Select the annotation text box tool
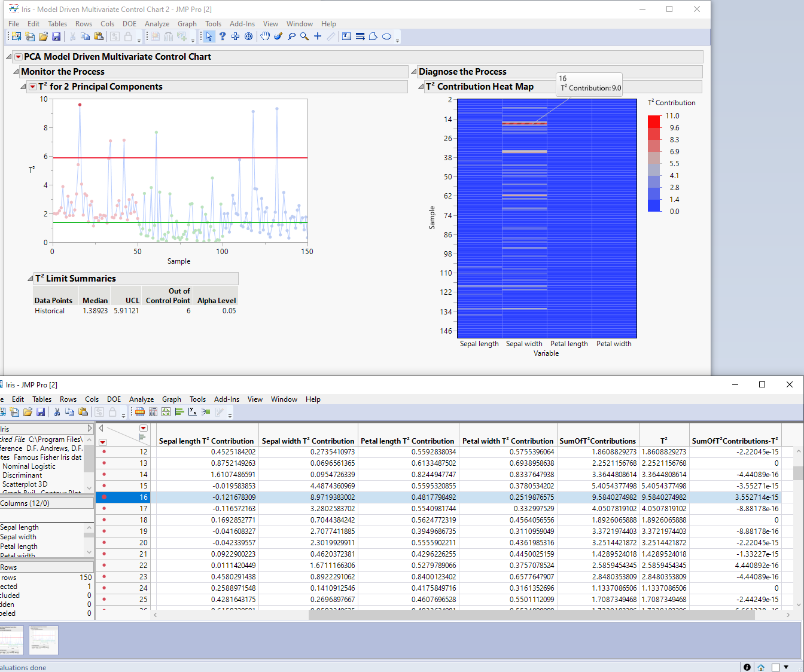Screen dimensions: 804x672 346,36
